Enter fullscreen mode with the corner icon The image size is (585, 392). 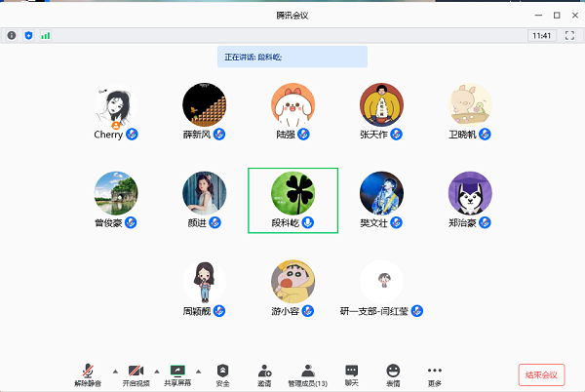(570, 35)
